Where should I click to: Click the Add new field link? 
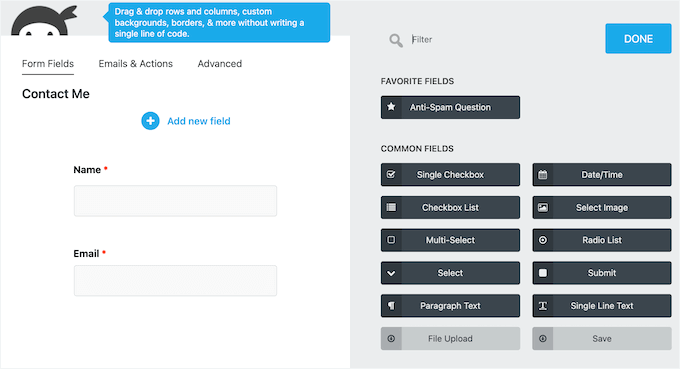199,121
